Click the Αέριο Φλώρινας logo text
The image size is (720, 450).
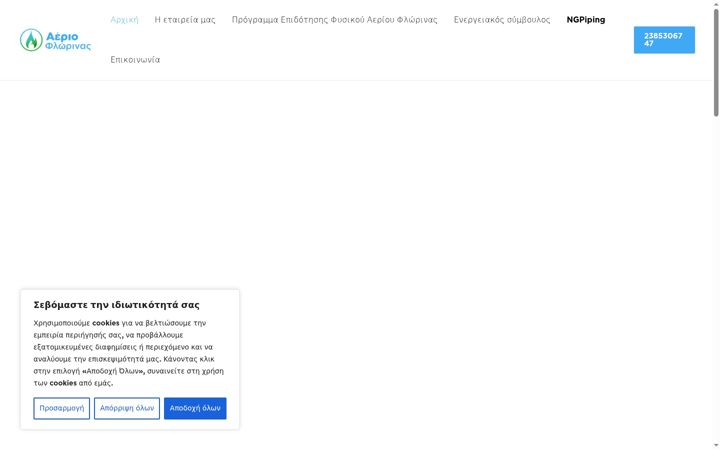click(x=68, y=41)
